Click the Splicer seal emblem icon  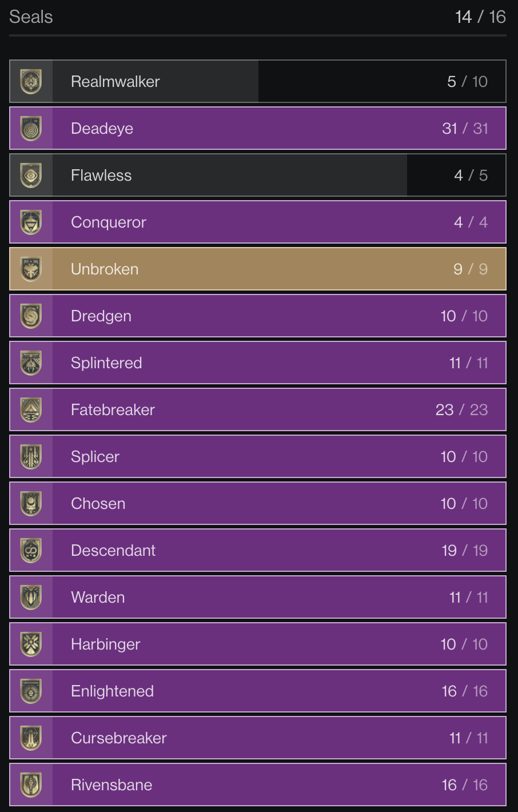(x=31, y=456)
